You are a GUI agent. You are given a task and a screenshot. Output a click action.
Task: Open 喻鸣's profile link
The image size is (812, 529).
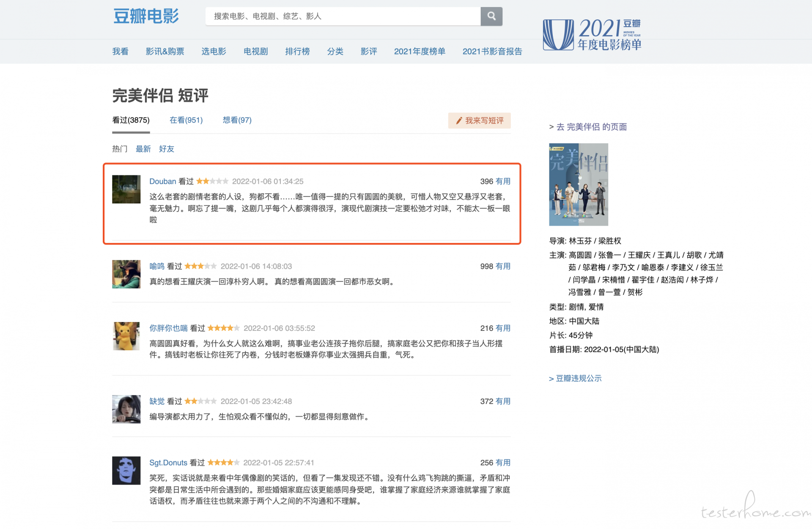pyautogui.click(x=157, y=266)
